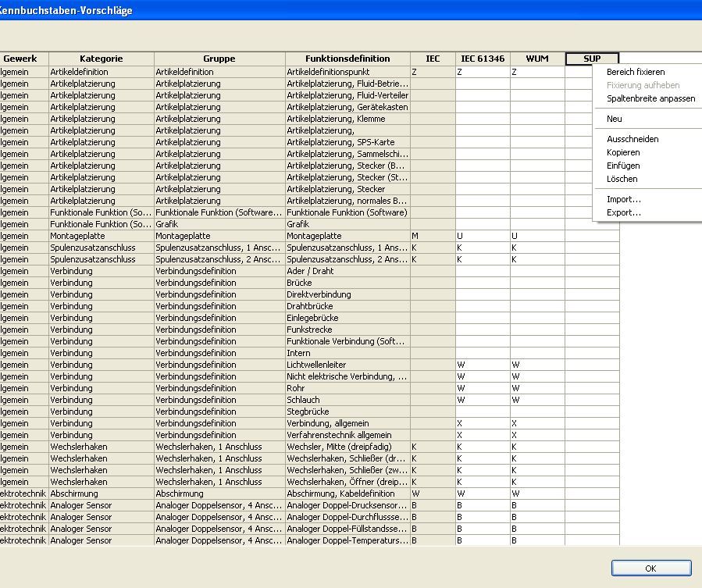Select 'Ader / Draht' cell

347,271
